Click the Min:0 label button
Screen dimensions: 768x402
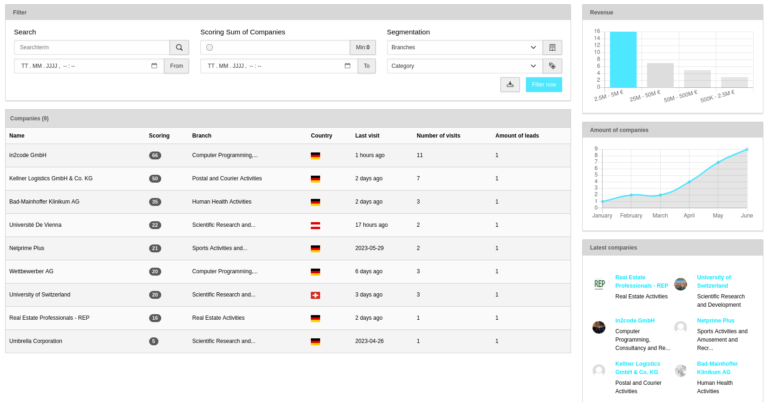pyautogui.click(x=363, y=47)
